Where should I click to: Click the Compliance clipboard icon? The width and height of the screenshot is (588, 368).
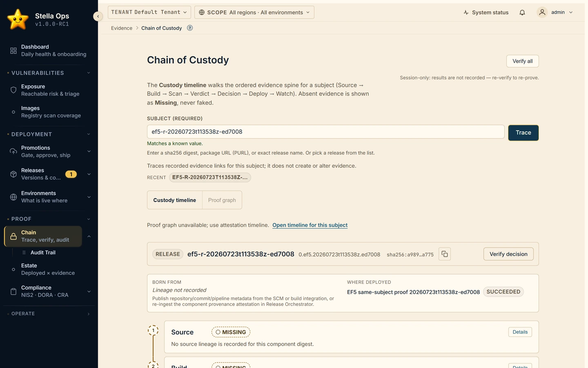[13, 292]
